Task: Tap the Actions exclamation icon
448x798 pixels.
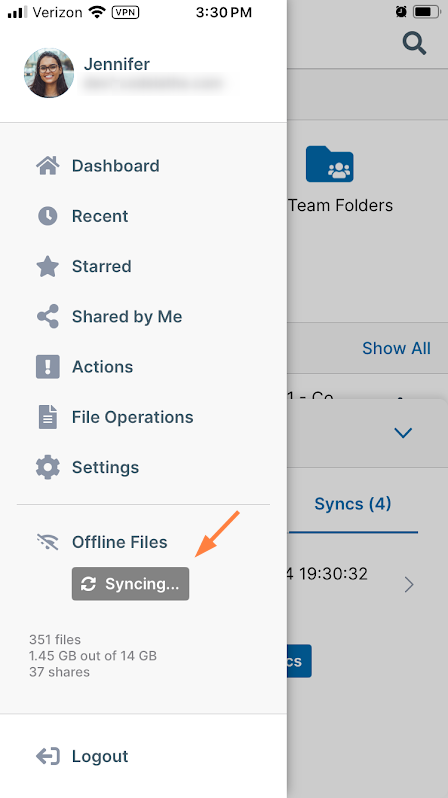Action: [x=47, y=366]
